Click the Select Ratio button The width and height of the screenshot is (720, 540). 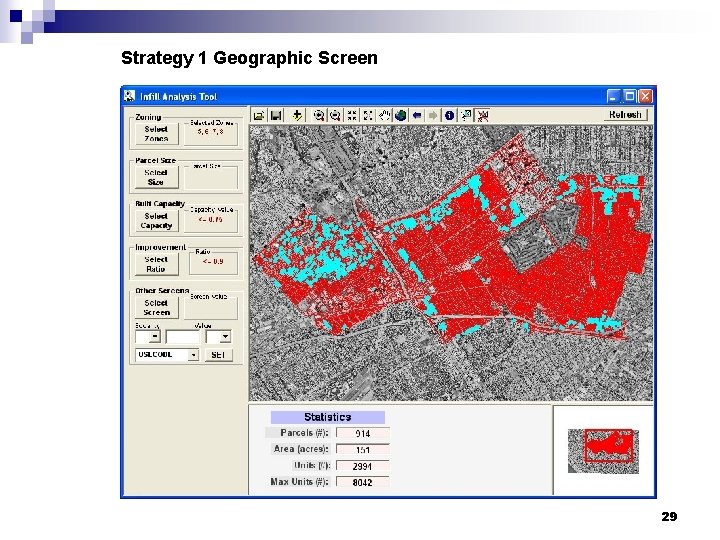(156, 264)
